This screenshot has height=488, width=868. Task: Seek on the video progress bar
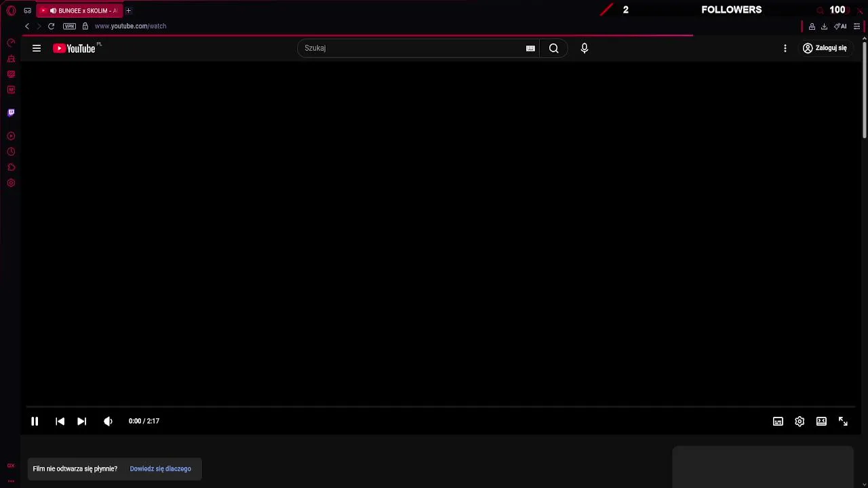tap(441, 407)
